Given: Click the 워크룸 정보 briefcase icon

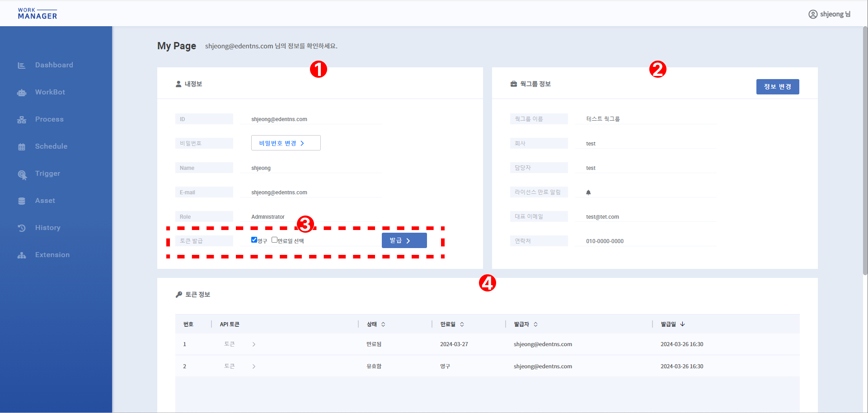Looking at the screenshot, I should coord(513,84).
